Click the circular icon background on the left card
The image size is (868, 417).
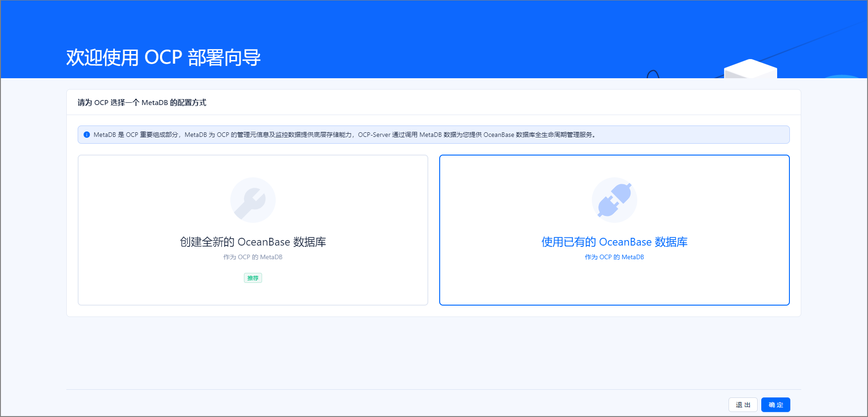tap(253, 200)
